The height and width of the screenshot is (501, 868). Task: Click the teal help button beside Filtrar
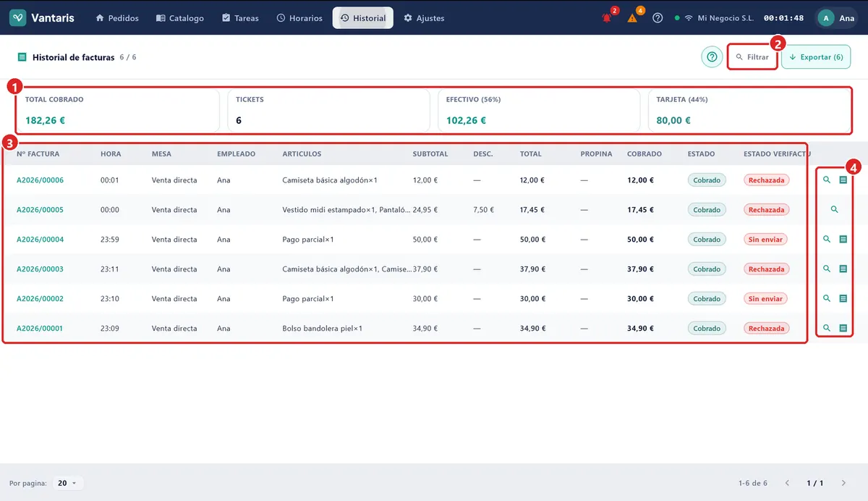pyautogui.click(x=712, y=57)
